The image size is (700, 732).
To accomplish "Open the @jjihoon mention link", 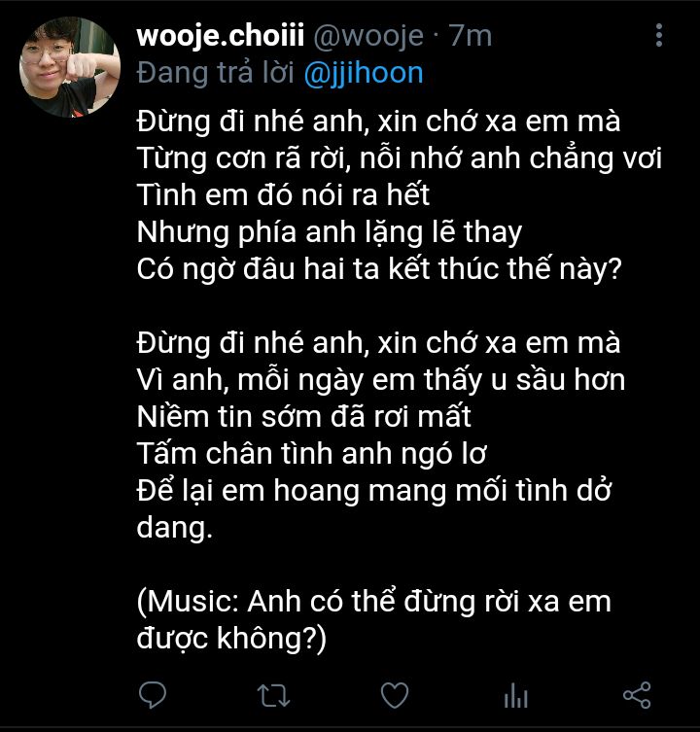I will [x=364, y=74].
